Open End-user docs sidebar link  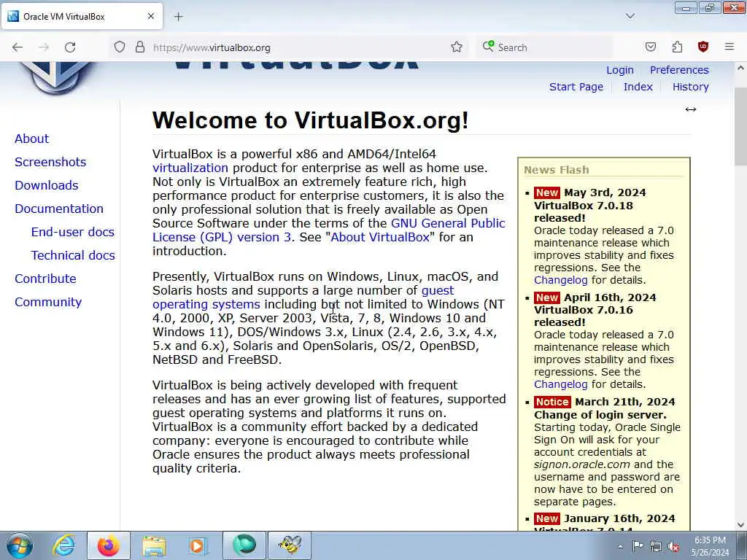click(x=72, y=232)
